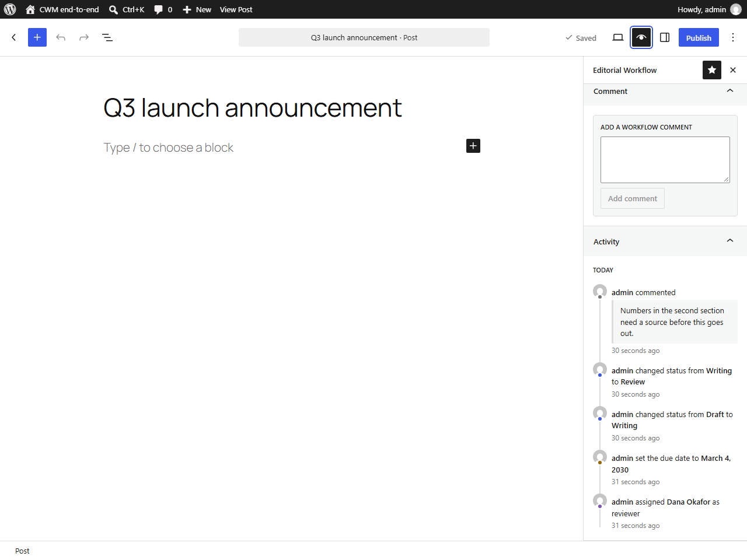Viewport: 747px width, 560px height.
Task: Toggle the Editorial Workflow eye sidebar
Action: pos(641,37)
